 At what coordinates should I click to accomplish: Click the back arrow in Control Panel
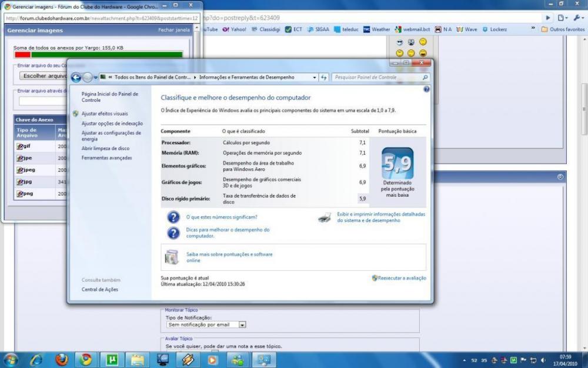pos(76,77)
